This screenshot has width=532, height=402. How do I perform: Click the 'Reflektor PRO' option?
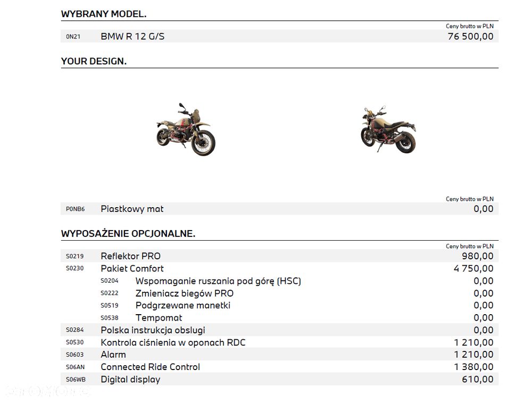point(130,256)
